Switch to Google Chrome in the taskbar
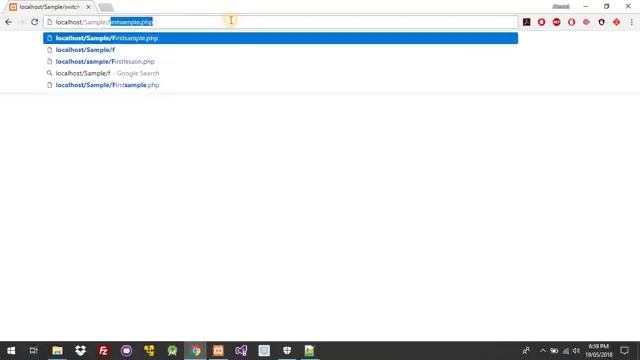 click(196, 351)
